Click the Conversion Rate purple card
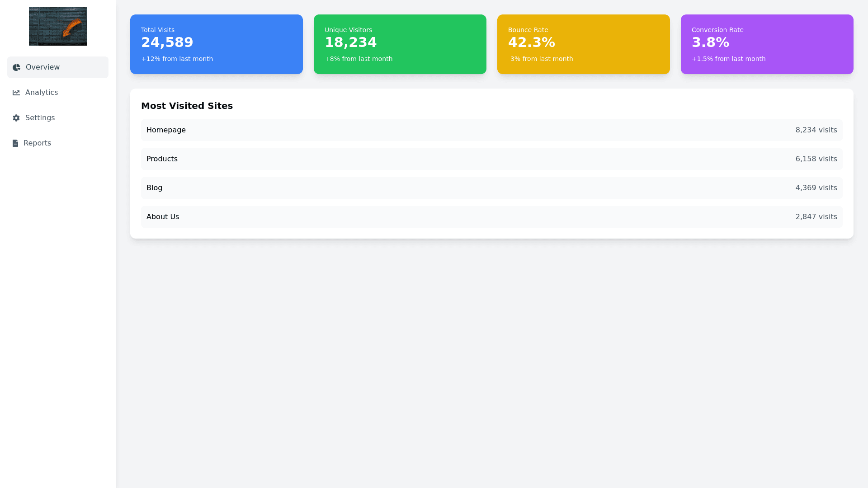 [767, 44]
